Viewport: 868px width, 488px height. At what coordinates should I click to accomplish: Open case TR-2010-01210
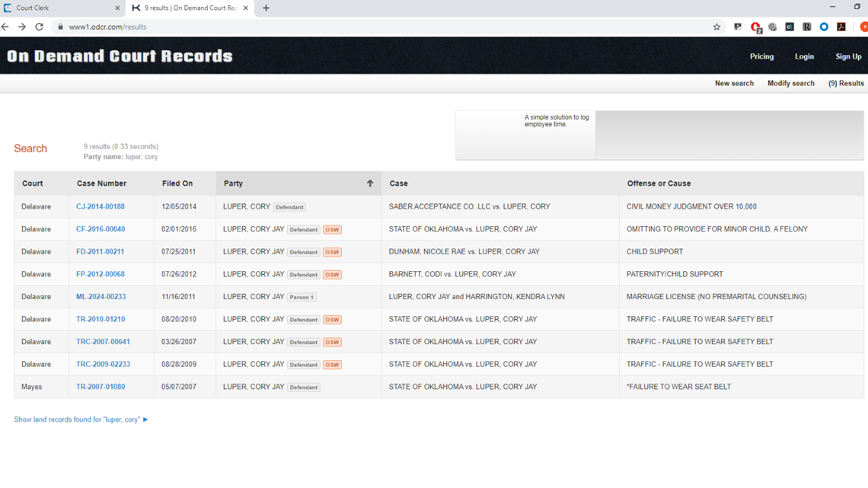coord(101,319)
